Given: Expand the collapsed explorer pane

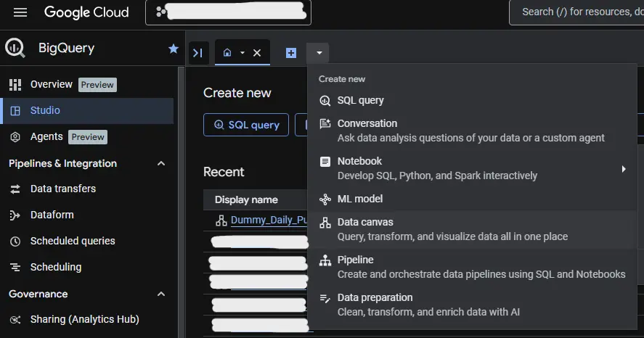Looking at the screenshot, I should [x=197, y=53].
